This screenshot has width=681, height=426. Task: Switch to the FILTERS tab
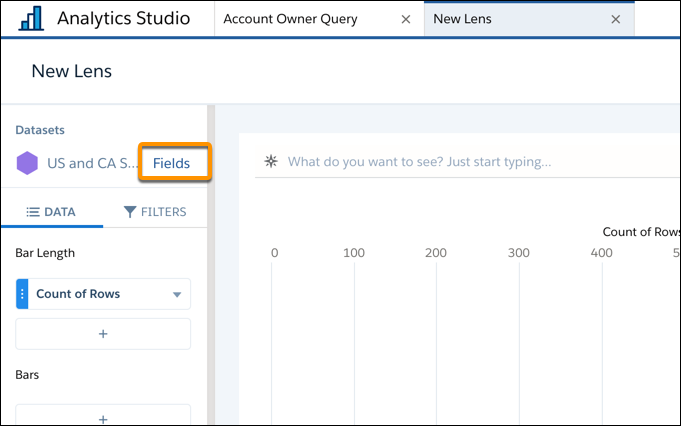point(155,212)
